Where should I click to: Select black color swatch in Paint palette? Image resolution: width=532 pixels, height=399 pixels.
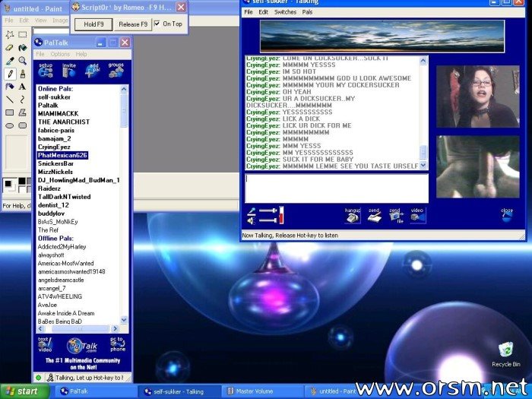click(x=22, y=181)
